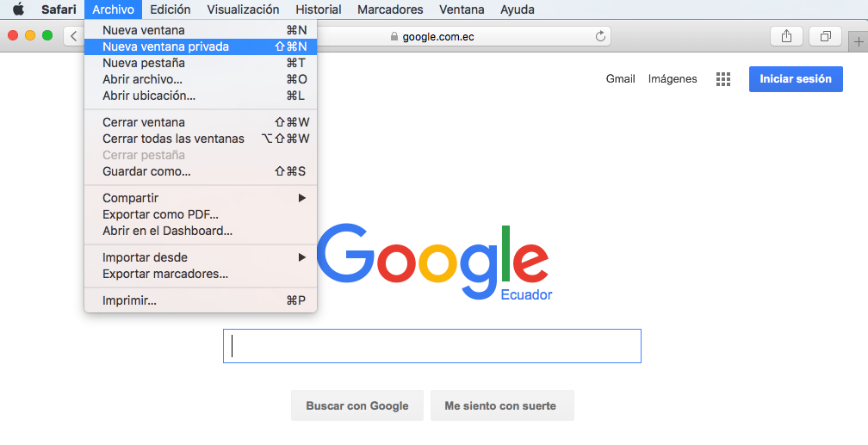Open the Visualización menu
Viewport: 868px width, 445px height.
[243, 9]
